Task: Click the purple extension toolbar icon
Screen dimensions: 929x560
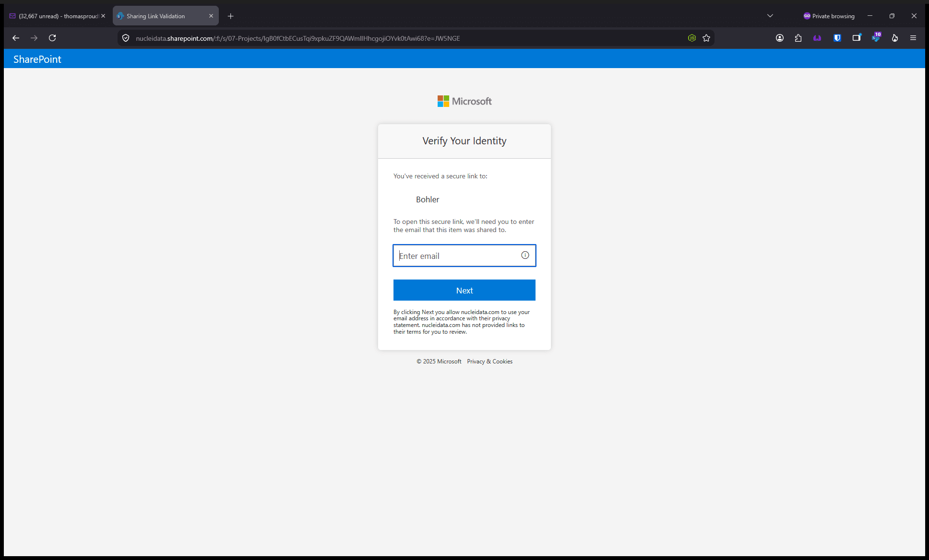Action: point(817,38)
